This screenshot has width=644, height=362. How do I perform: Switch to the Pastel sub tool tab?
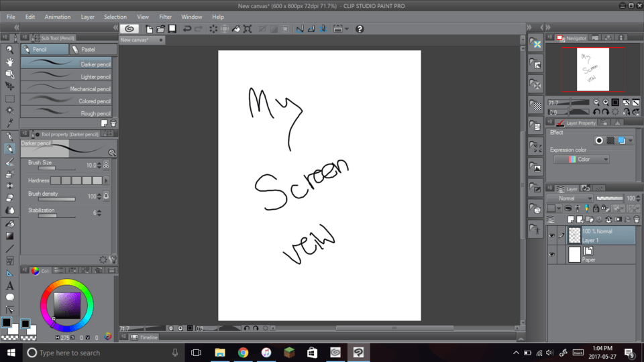pos(88,50)
